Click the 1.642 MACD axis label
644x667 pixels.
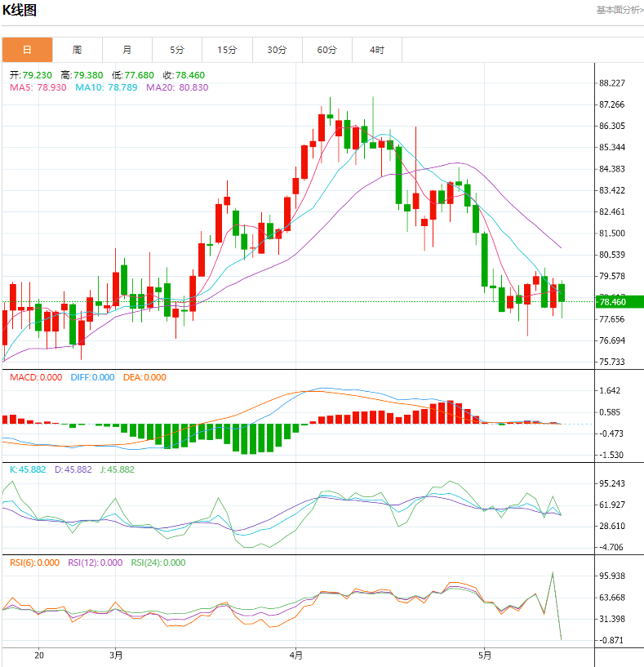click(x=610, y=390)
